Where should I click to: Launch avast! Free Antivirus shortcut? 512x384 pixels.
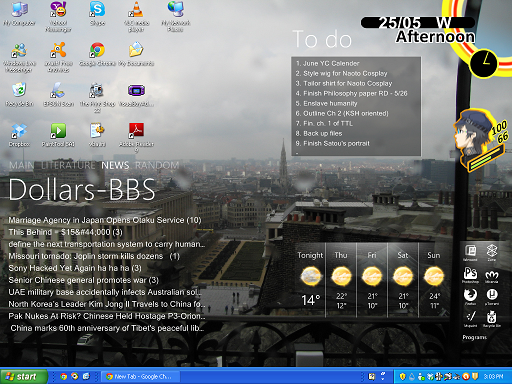click(58, 57)
